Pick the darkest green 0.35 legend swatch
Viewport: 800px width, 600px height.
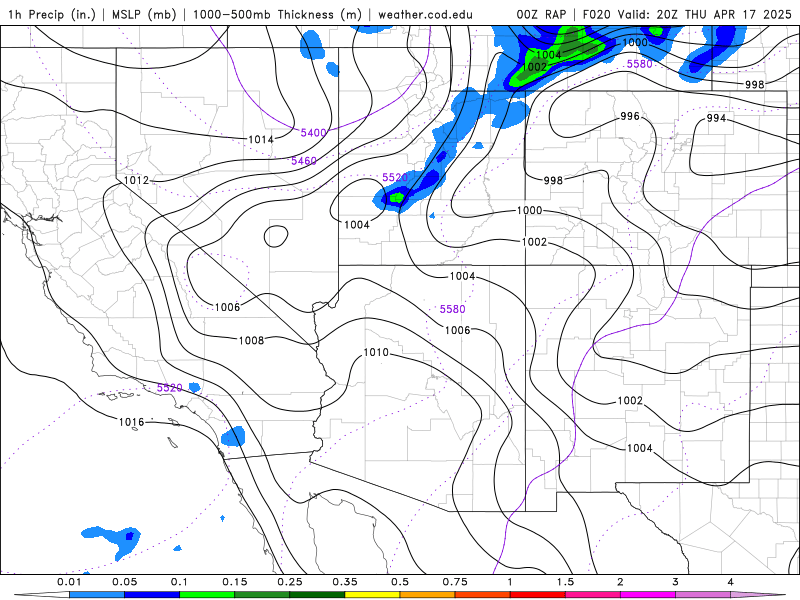pyautogui.click(x=317, y=595)
